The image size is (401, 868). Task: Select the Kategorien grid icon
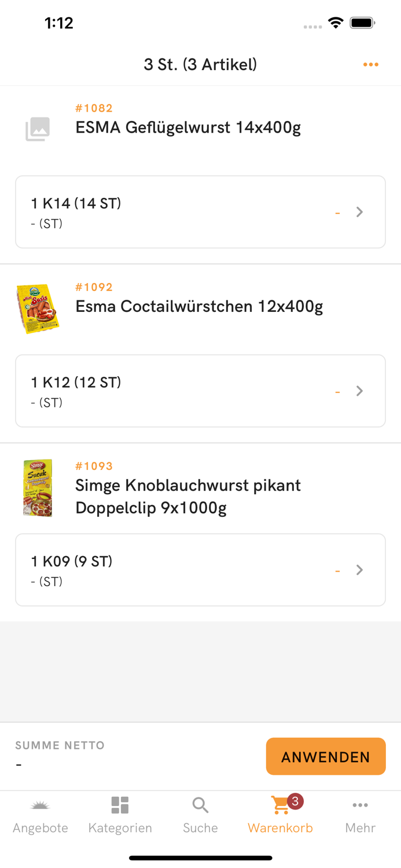pyautogui.click(x=120, y=804)
